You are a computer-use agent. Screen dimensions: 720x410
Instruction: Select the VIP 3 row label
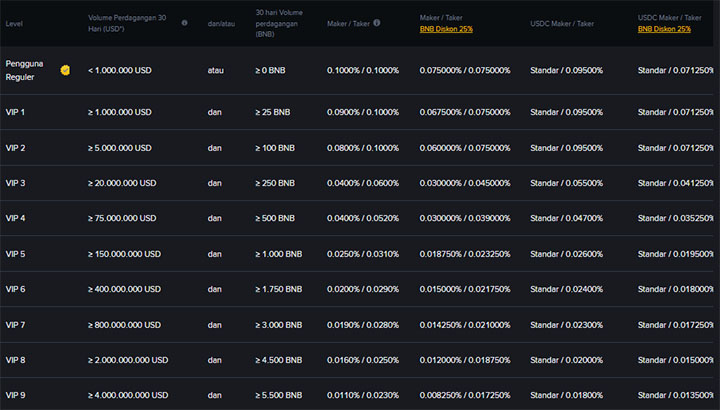pyautogui.click(x=15, y=183)
